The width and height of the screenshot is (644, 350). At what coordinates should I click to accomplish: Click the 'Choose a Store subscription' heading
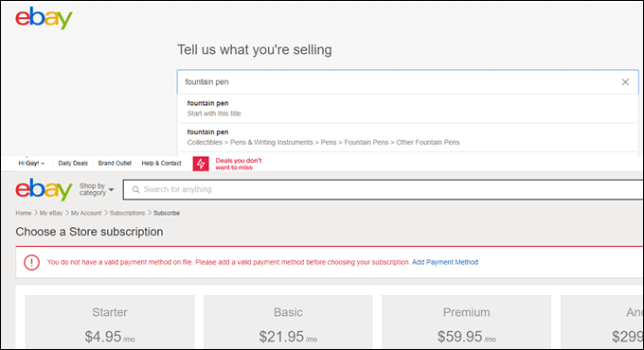pos(89,232)
